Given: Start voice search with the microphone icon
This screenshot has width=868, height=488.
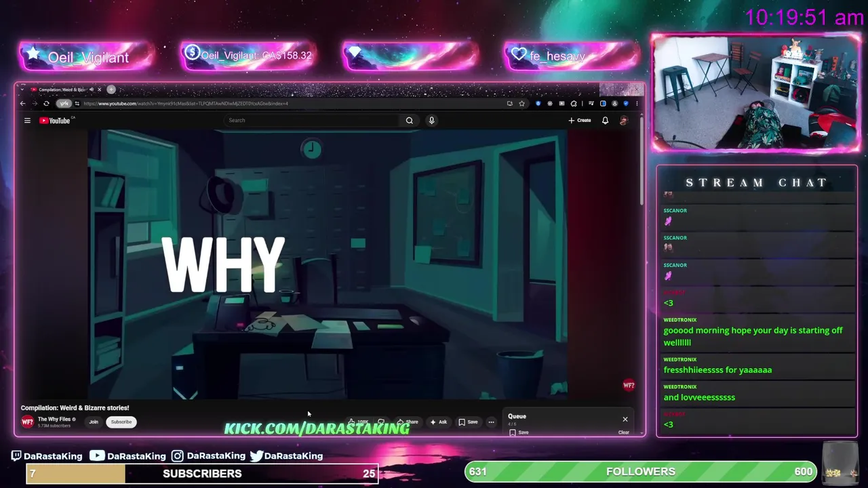Looking at the screenshot, I should tap(431, 121).
